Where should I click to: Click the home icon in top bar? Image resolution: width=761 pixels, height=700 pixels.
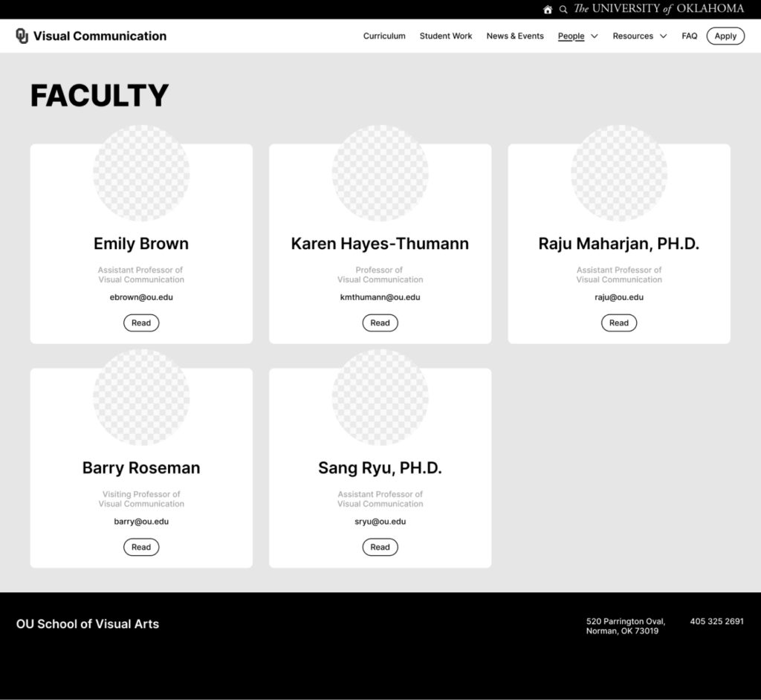pos(548,10)
